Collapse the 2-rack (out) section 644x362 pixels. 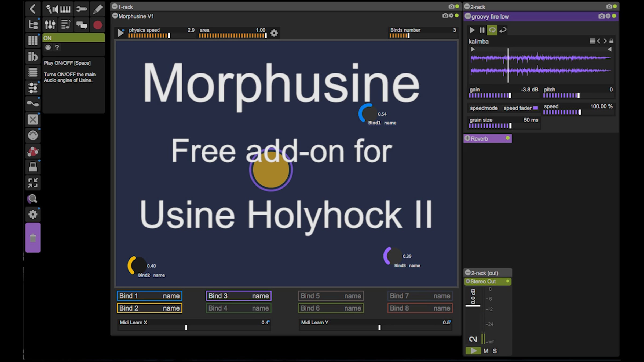click(x=468, y=273)
